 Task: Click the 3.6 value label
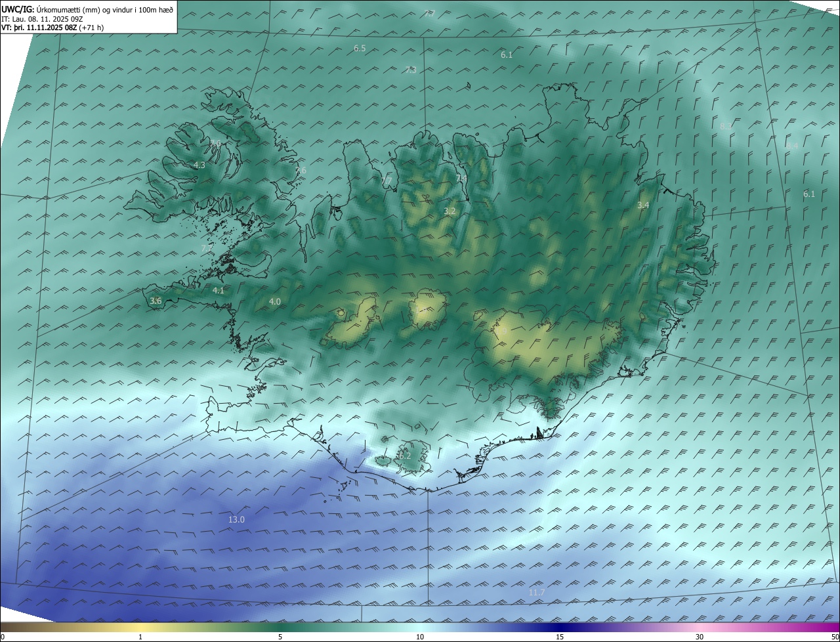pyautogui.click(x=156, y=301)
